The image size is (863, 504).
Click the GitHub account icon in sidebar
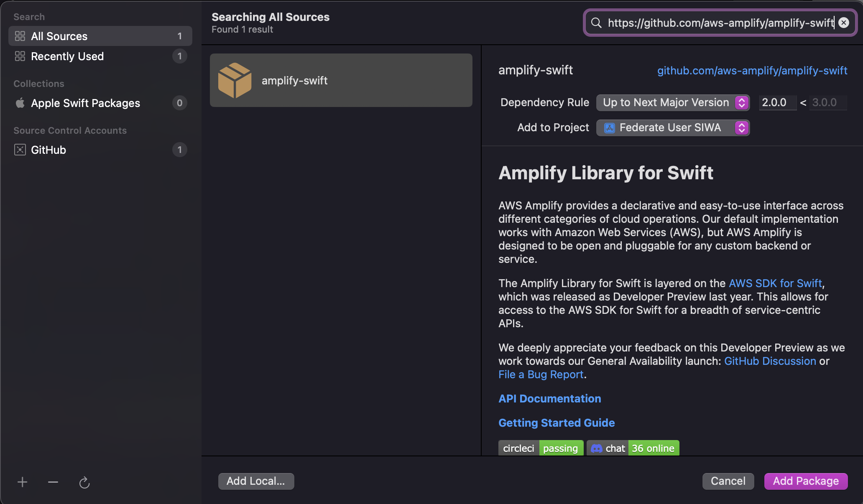tap(20, 150)
